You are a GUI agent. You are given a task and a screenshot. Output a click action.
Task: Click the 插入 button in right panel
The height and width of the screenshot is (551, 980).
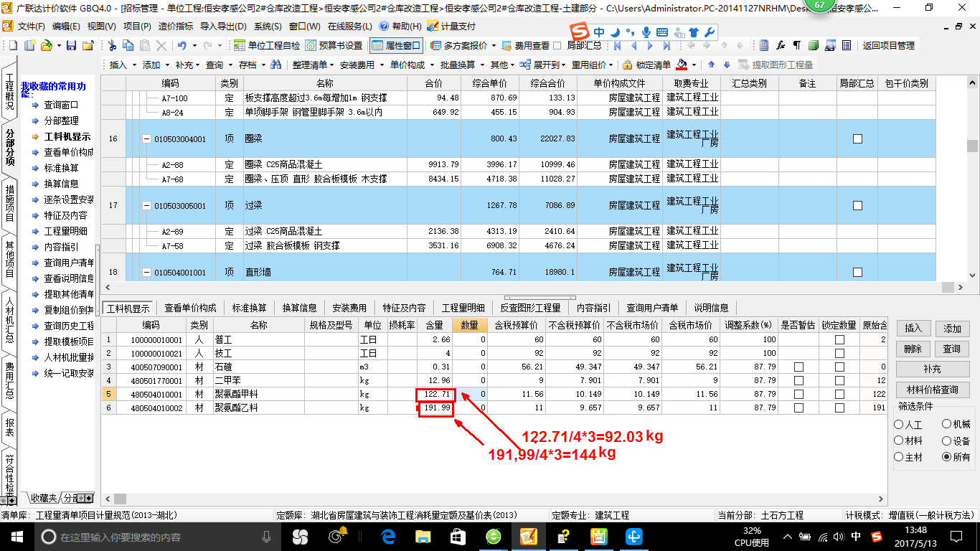(x=913, y=329)
